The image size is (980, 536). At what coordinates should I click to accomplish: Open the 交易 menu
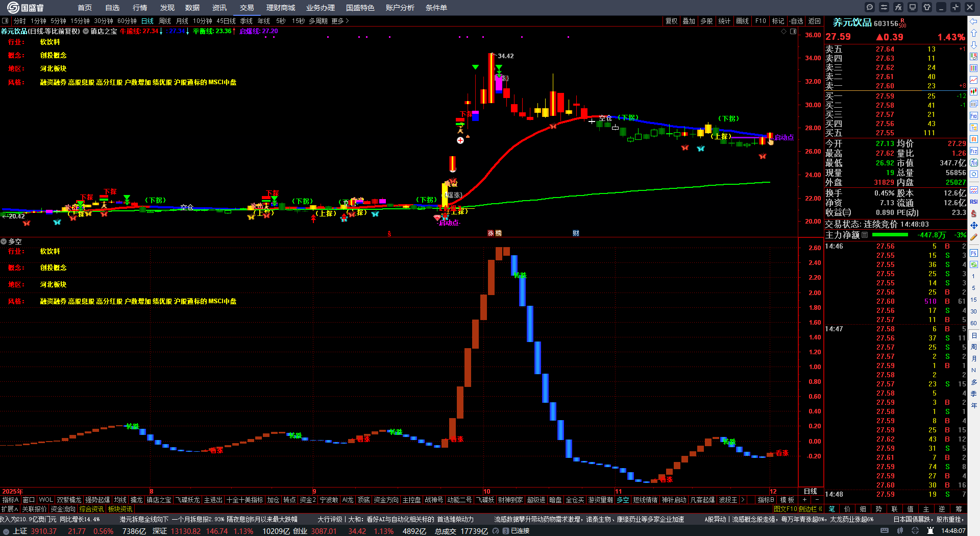pyautogui.click(x=247, y=8)
